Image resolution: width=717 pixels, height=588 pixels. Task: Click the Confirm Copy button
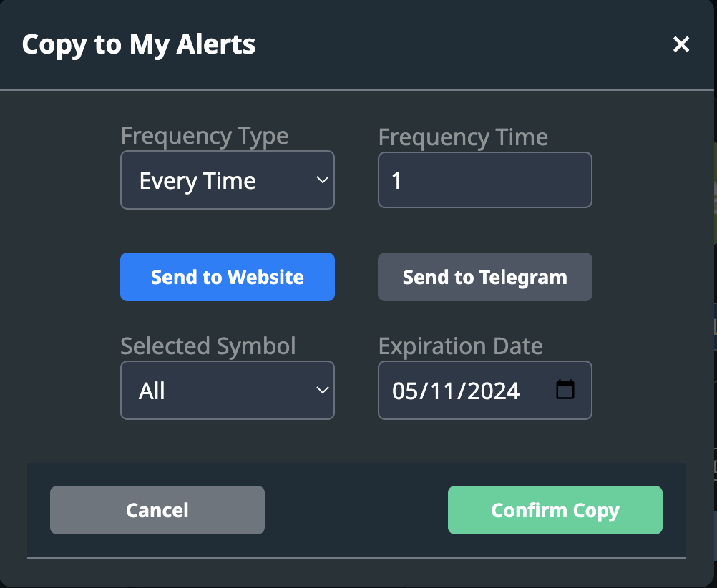pyautogui.click(x=555, y=510)
